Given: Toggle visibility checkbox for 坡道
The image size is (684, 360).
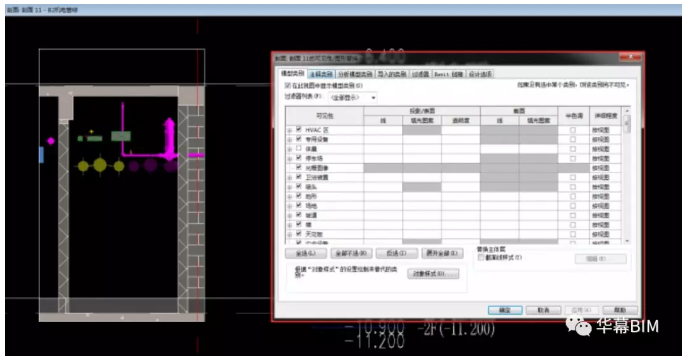Looking at the screenshot, I should coord(299,215).
